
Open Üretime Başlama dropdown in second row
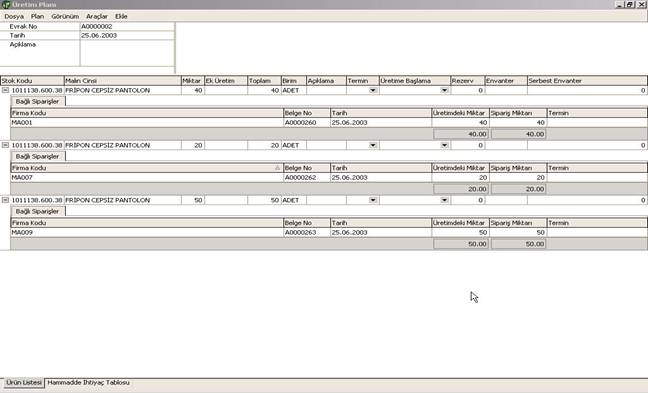[x=444, y=145]
